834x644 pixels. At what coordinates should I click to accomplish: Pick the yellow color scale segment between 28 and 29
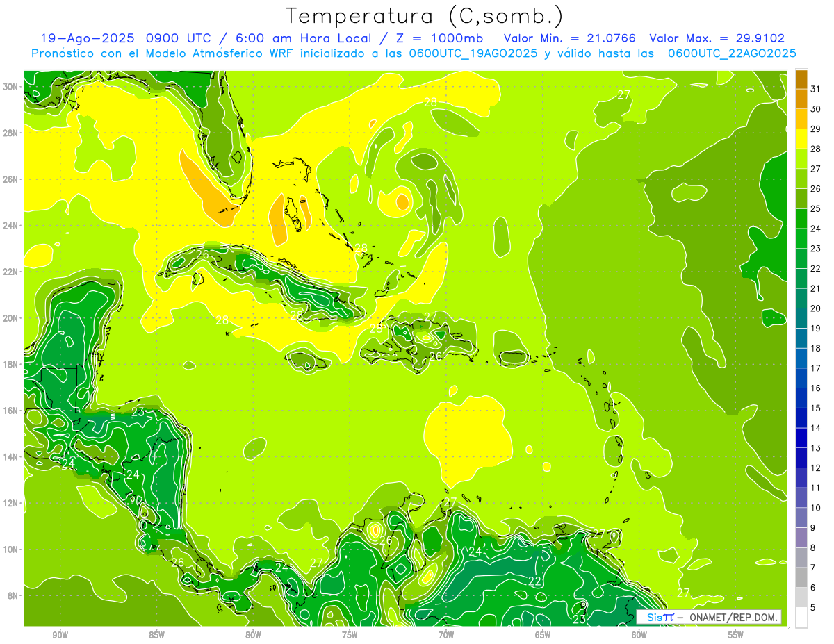coord(801,139)
